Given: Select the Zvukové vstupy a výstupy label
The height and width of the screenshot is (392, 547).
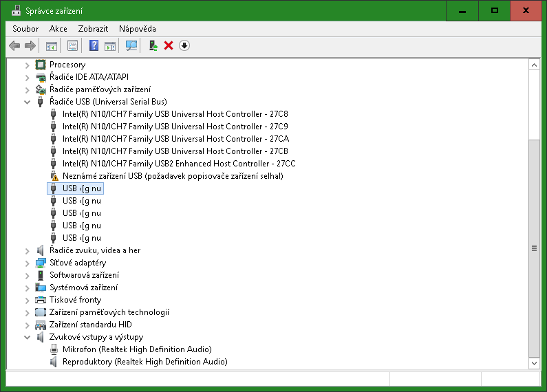Looking at the screenshot, I should tap(96, 337).
